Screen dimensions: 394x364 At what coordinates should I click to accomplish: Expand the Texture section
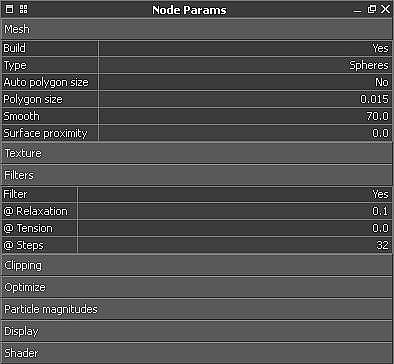[197, 153]
